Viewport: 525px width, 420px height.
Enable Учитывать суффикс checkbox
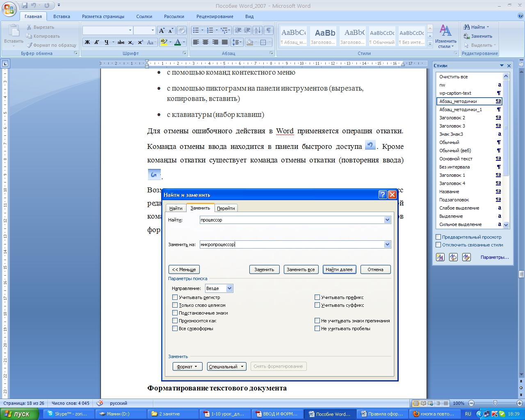pyautogui.click(x=317, y=305)
